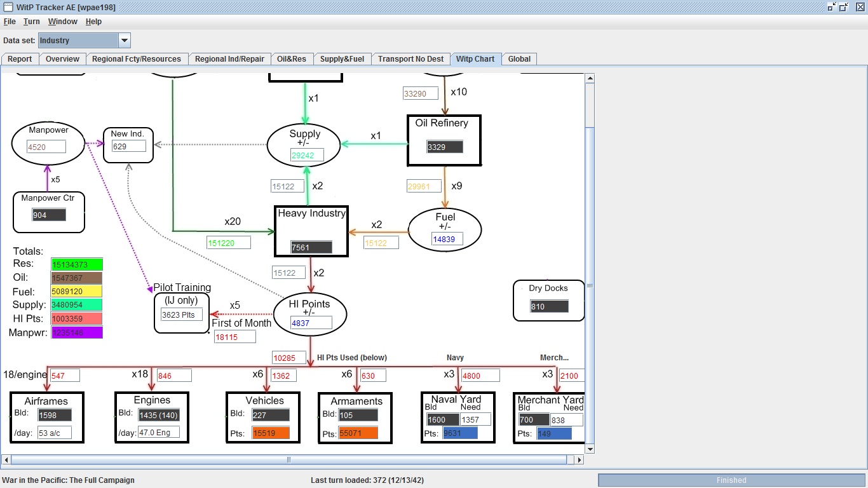The width and height of the screenshot is (868, 488).
Task: Click the Oil Refinery value 3329
Action: (445, 147)
